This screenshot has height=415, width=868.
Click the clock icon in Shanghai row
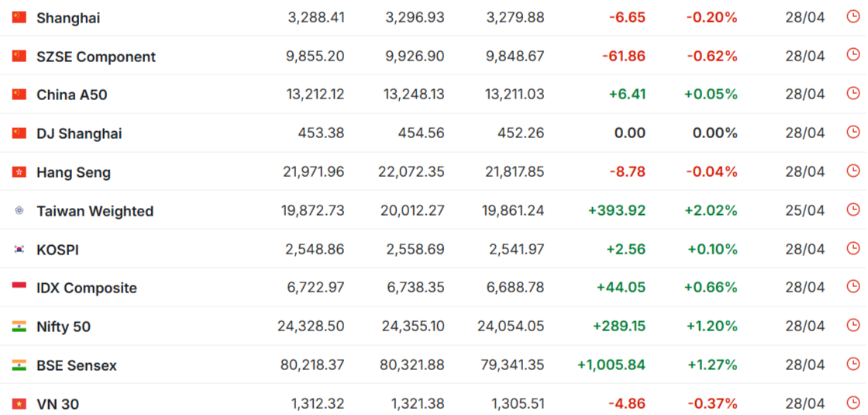(x=852, y=16)
